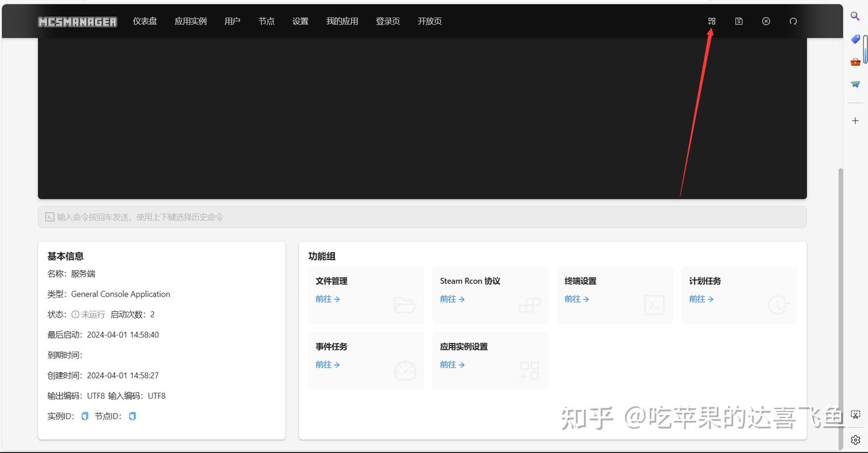Image resolution: width=868 pixels, height=453 pixels.
Task: Copy the 节点ID value
Action: click(133, 416)
